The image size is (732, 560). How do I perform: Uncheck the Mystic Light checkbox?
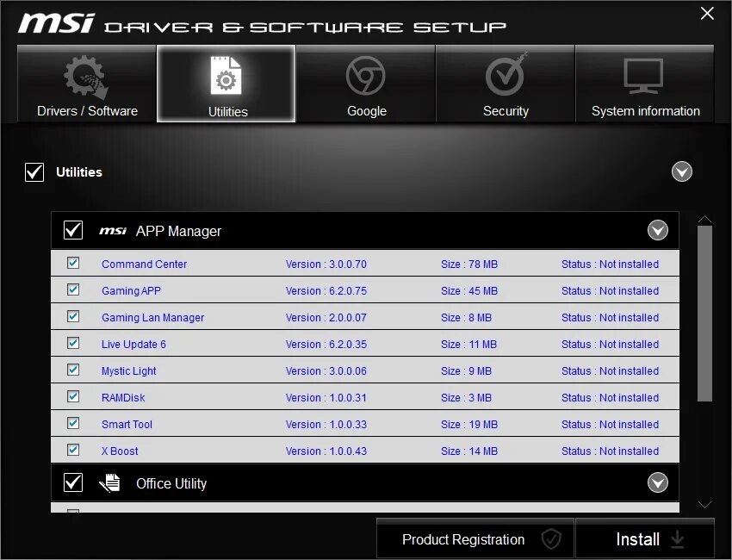point(73,370)
